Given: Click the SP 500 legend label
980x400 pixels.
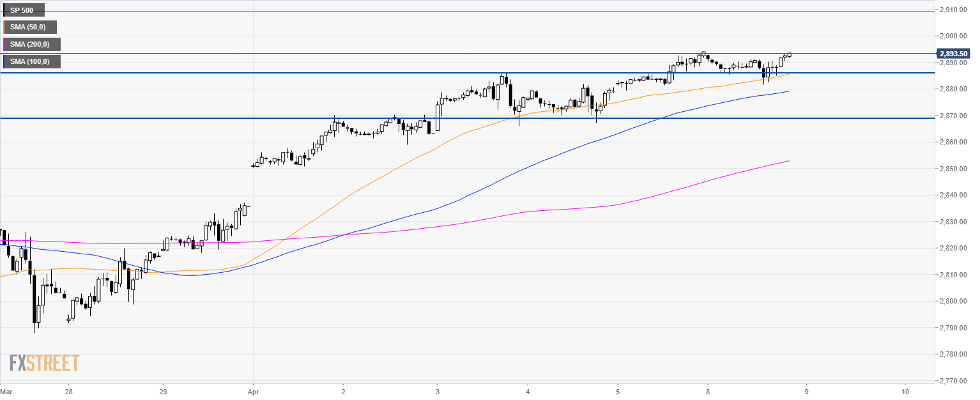Looking at the screenshot, I should click(x=23, y=10).
